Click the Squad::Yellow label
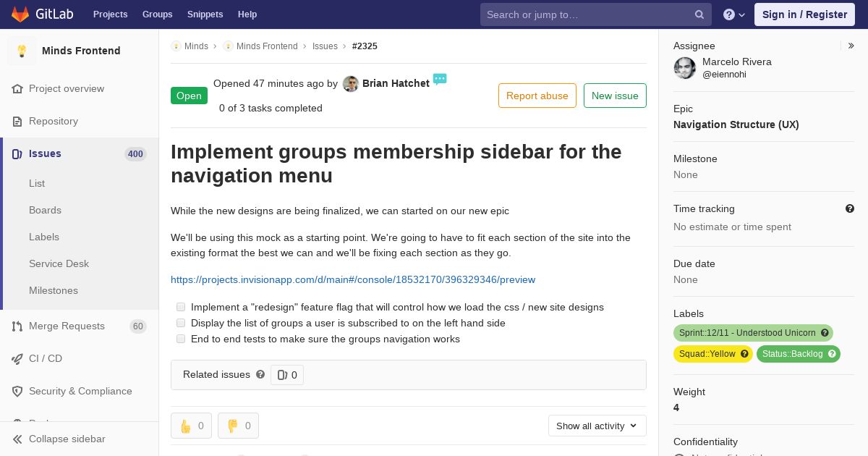The width and height of the screenshot is (868, 456). tap(712, 354)
